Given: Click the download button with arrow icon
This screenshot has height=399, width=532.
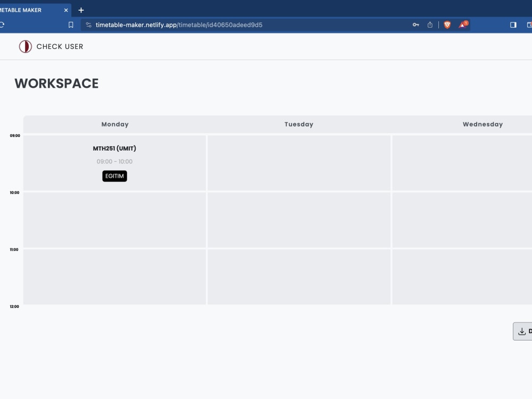Looking at the screenshot, I should 522,331.
